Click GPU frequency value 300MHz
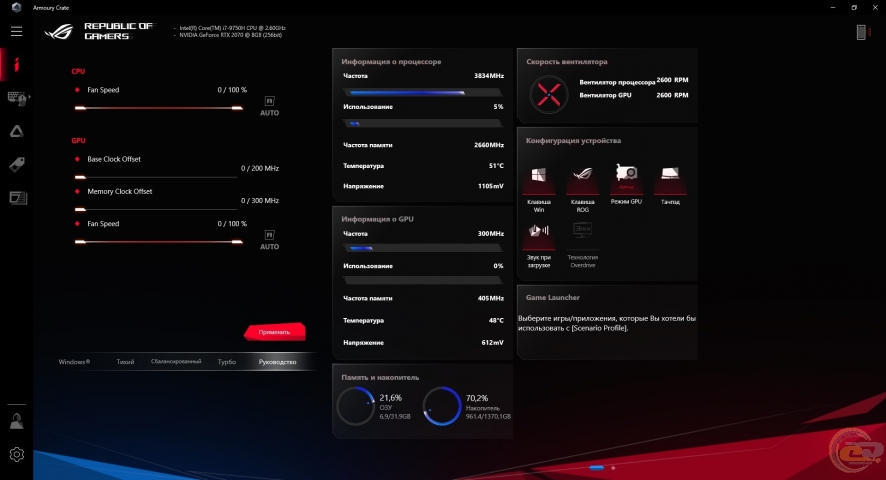This screenshot has width=886, height=480. coord(490,233)
